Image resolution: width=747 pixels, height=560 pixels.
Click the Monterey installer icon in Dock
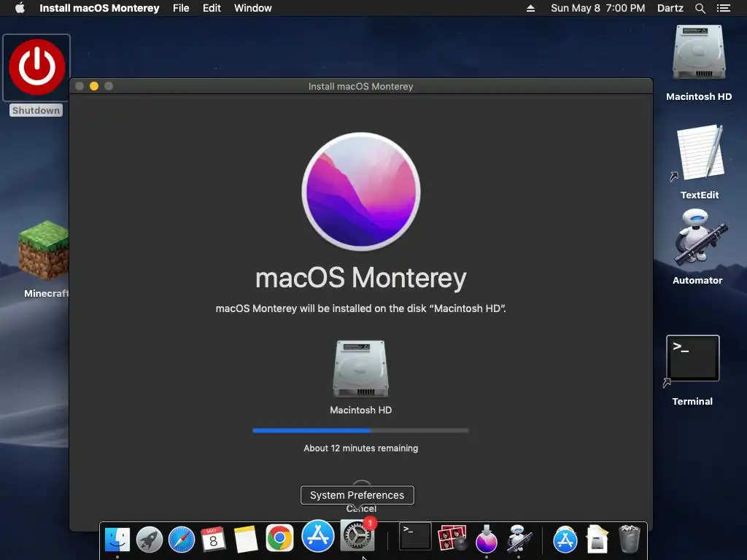tap(487, 539)
